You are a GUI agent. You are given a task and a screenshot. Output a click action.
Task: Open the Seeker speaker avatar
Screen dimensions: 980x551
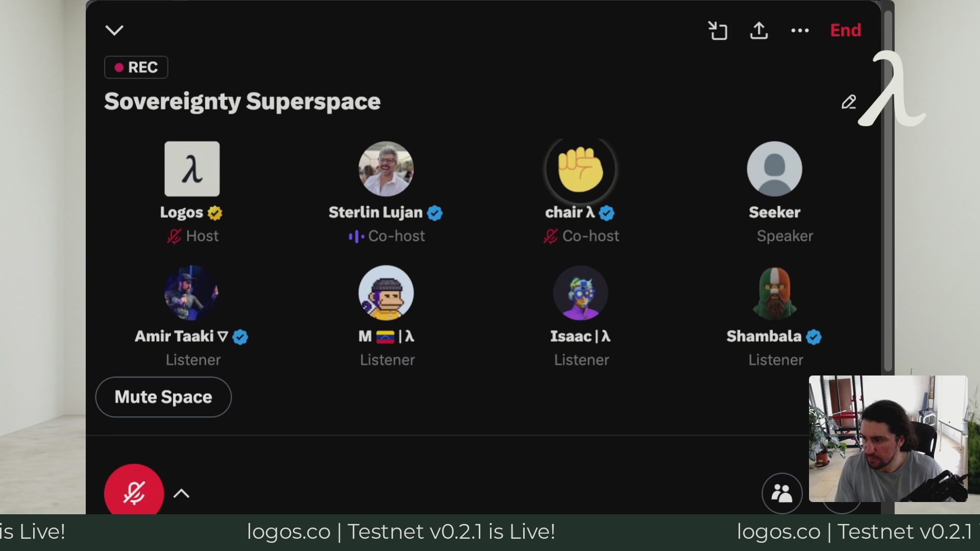[x=774, y=169]
